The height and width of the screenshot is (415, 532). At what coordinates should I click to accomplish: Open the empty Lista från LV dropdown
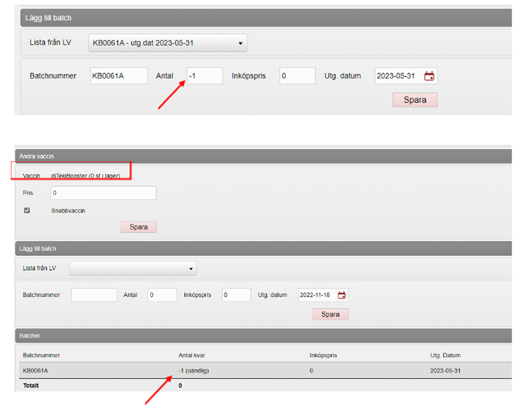pyautogui.click(x=133, y=269)
